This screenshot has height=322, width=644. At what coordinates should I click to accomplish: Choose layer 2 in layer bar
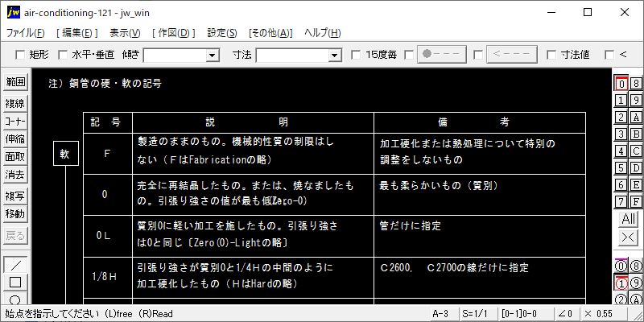click(x=621, y=117)
